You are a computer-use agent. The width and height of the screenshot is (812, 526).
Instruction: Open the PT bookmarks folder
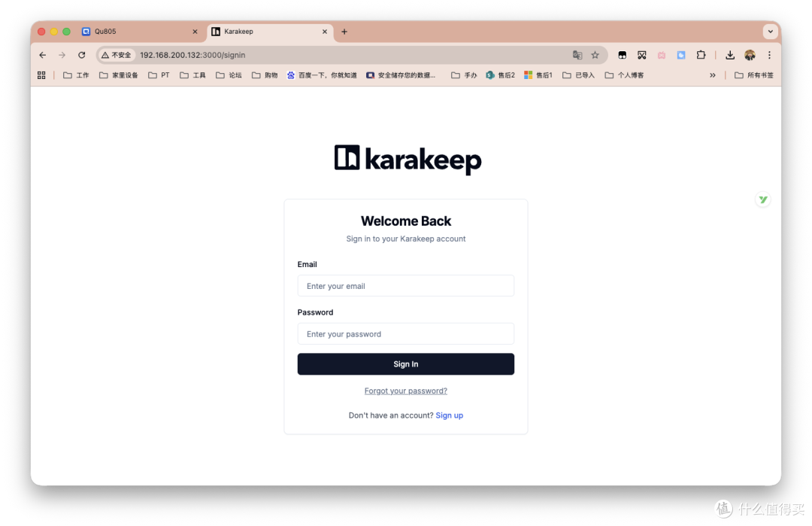point(159,75)
